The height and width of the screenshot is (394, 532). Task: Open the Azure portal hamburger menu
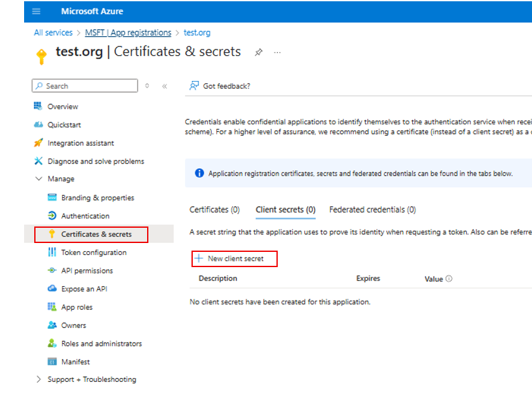36,11
